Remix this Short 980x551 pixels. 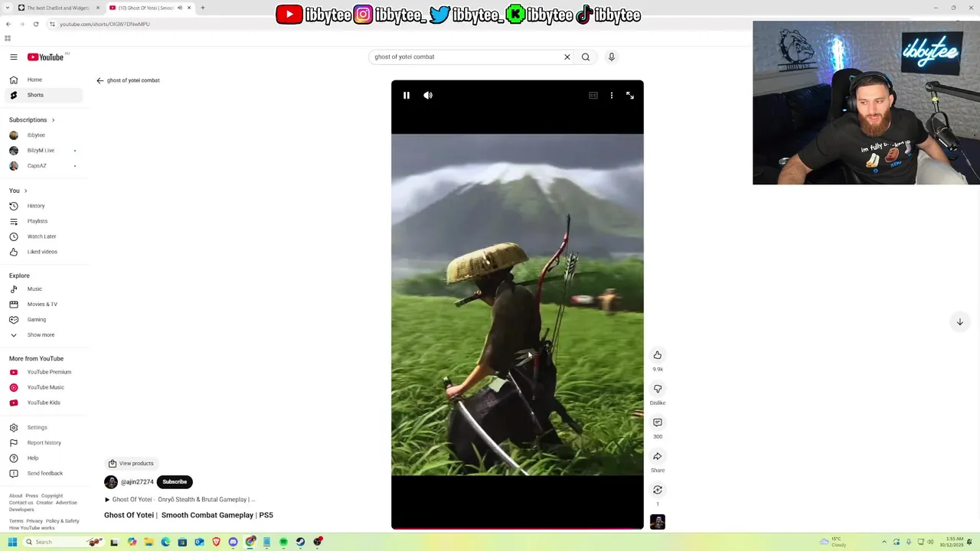[x=657, y=490]
